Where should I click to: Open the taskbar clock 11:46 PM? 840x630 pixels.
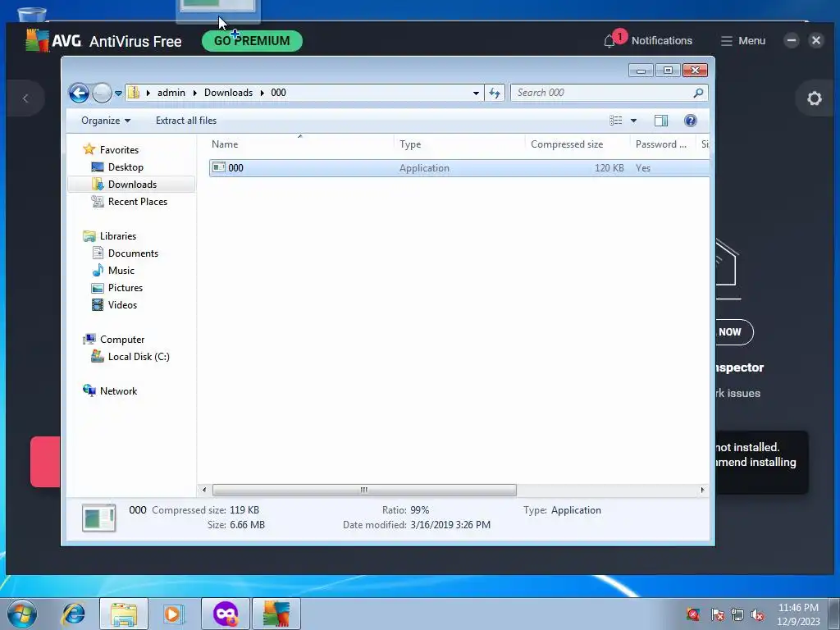tap(798, 614)
